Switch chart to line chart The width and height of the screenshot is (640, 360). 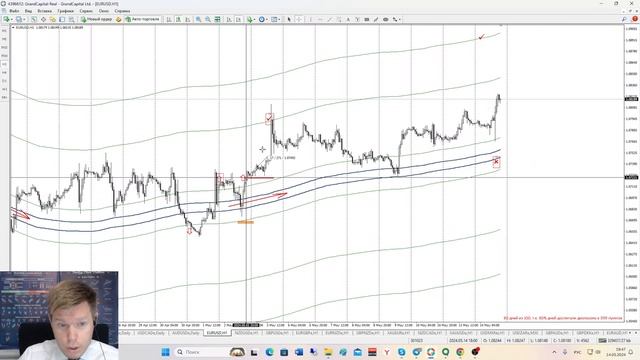point(188,19)
